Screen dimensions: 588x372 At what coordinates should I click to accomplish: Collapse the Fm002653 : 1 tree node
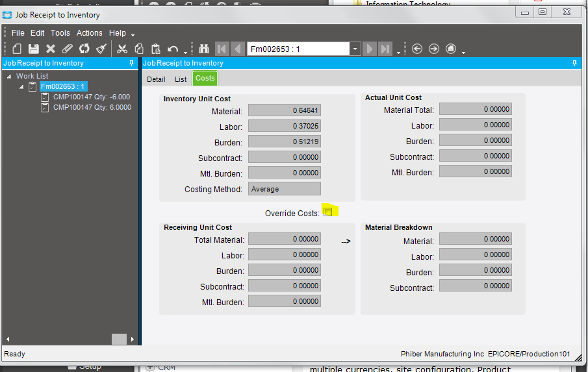pyautogui.click(x=21, y=87)
